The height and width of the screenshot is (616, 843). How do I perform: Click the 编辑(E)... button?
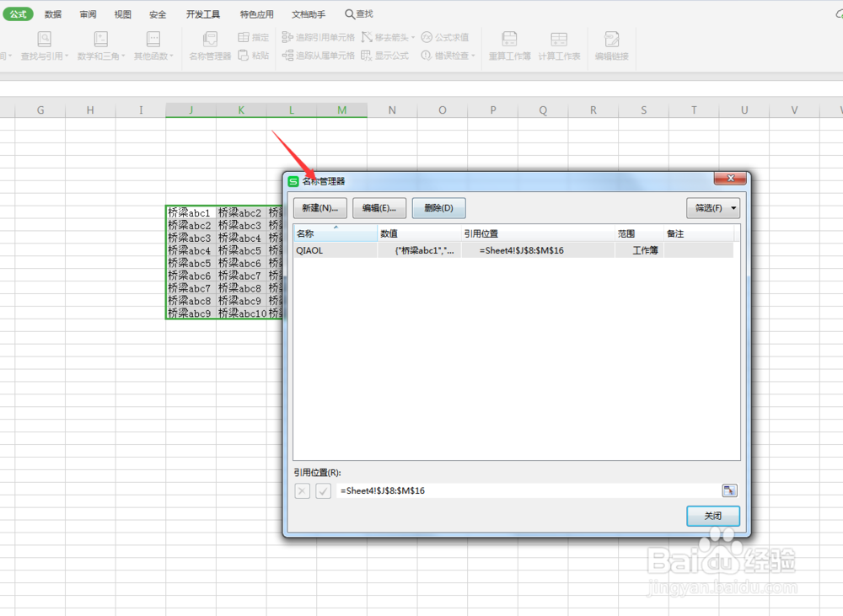pos(379,208)
